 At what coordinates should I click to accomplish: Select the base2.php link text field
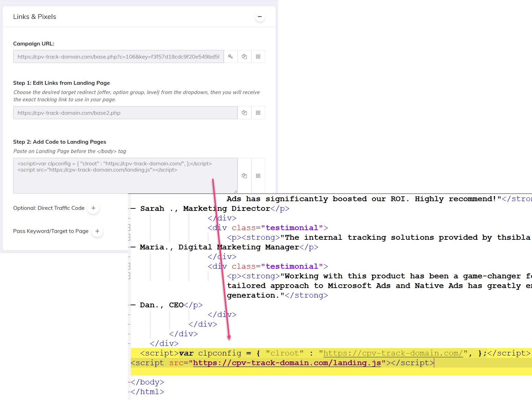click(x=124, y=113)
